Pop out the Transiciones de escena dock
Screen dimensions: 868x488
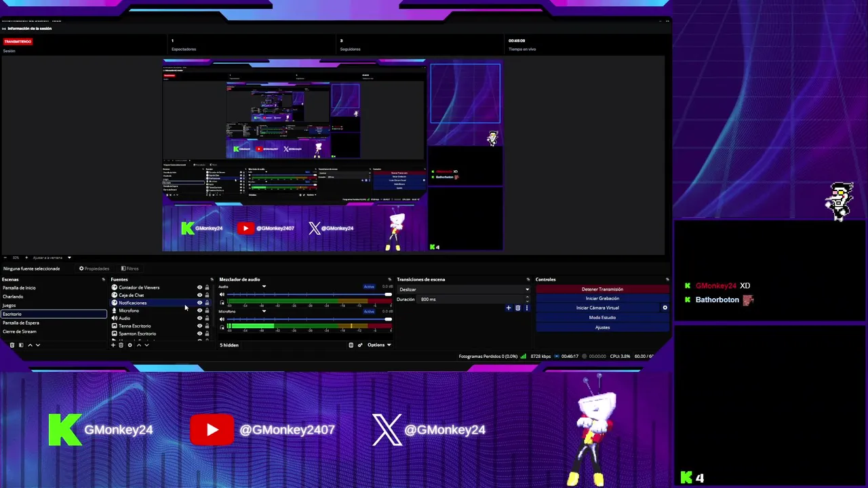tap(528, 279)
